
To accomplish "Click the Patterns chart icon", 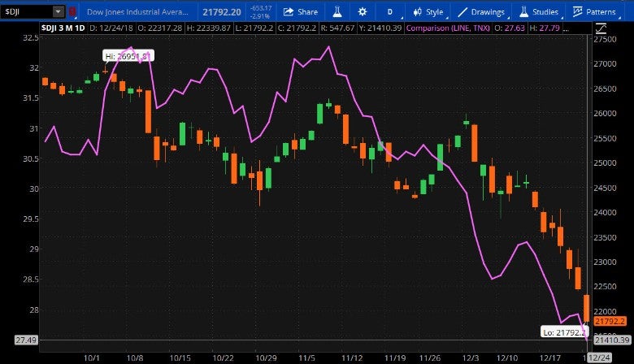I will [577, 12].
